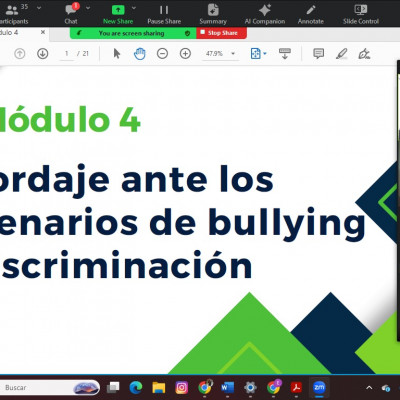This screenshot has width=400, height=400.
Task: Open the Zoom Participants panel
Action: click(13, 14)
